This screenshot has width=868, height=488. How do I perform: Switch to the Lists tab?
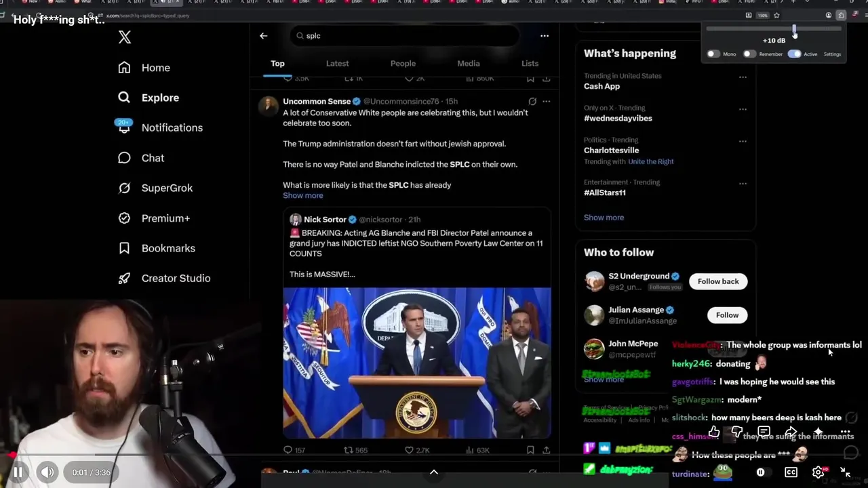coord(530,64)
